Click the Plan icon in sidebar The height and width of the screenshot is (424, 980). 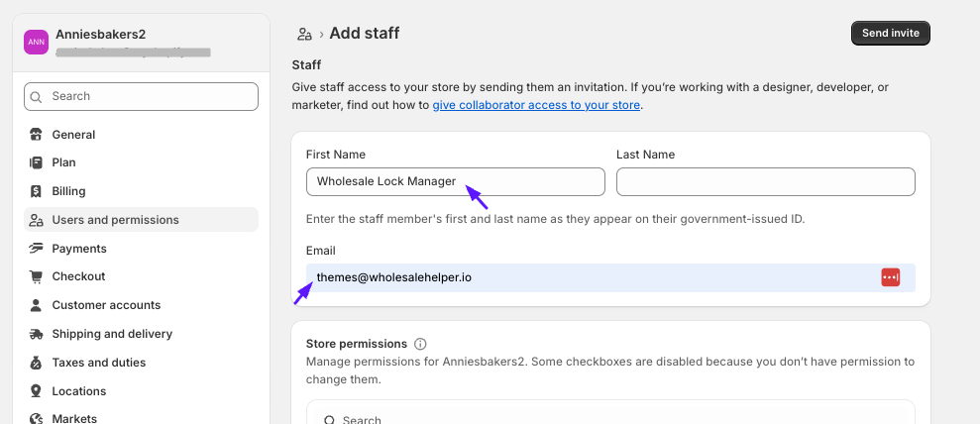point(37,162)
